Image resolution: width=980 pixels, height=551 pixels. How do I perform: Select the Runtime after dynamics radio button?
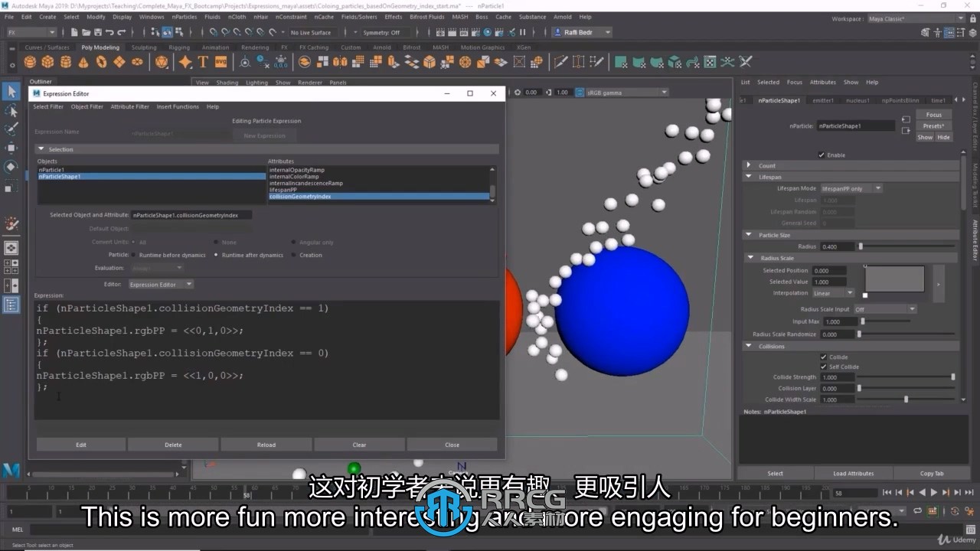[x=217, y=255]
